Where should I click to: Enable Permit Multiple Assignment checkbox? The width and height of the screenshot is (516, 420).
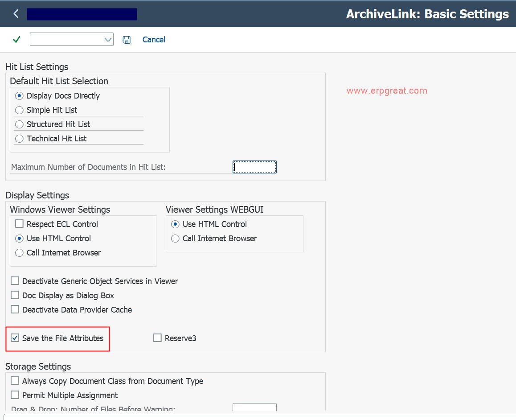(x=15, y=395)
